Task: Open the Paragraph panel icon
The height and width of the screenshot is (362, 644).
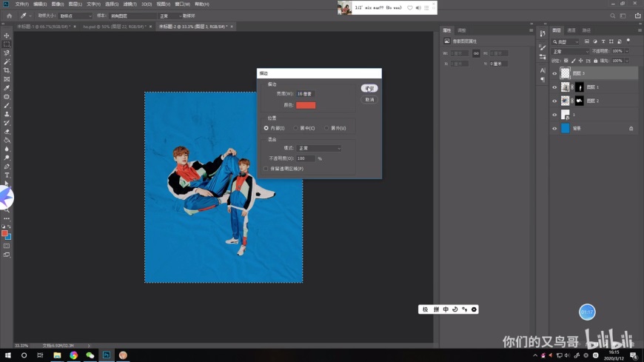Action: (543, 79)
